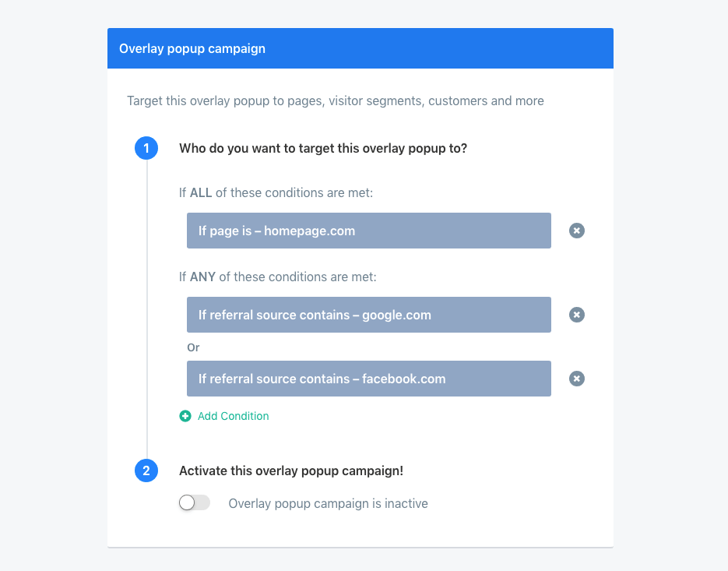Click the 'Overlay popup campaign is inactive' label
This screenshot has height=571, width=728.
pos(328,503)
